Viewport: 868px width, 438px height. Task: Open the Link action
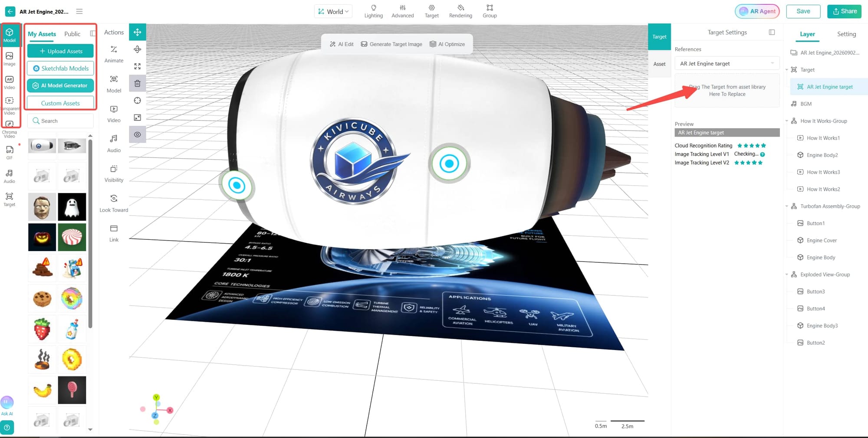click(114, 233)
